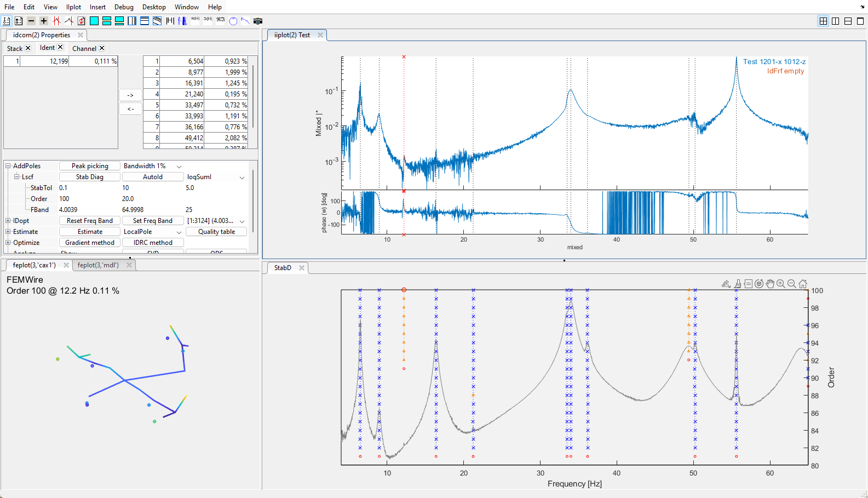This screenshot has height=498, width=868.
Task: Click the Stab Diag button
Action: pos(90,177)
